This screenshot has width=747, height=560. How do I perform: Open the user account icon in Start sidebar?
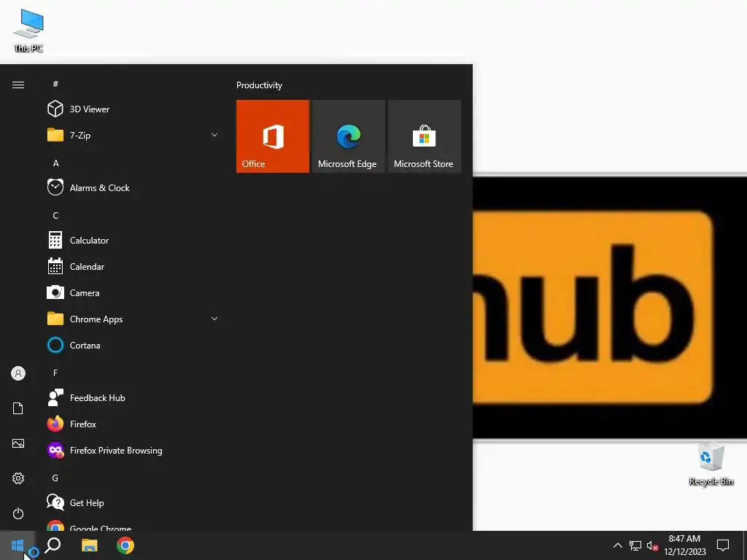click(x=18, y=373)
